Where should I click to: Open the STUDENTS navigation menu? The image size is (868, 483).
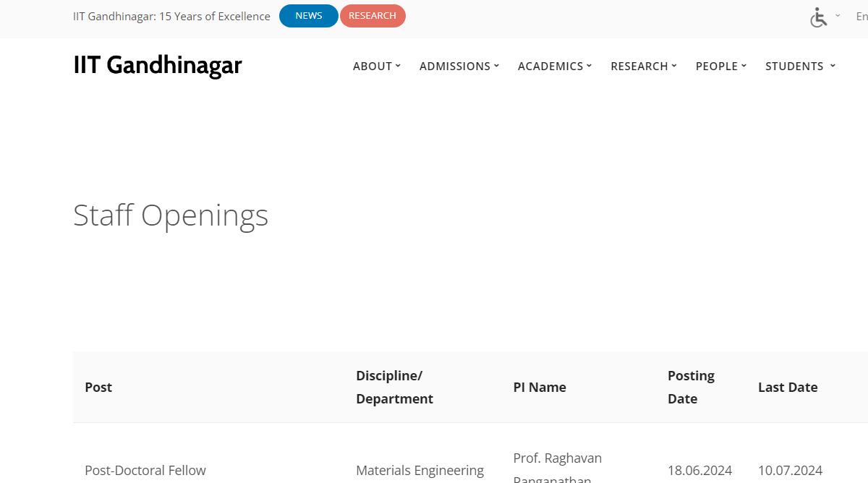[800, 66]
